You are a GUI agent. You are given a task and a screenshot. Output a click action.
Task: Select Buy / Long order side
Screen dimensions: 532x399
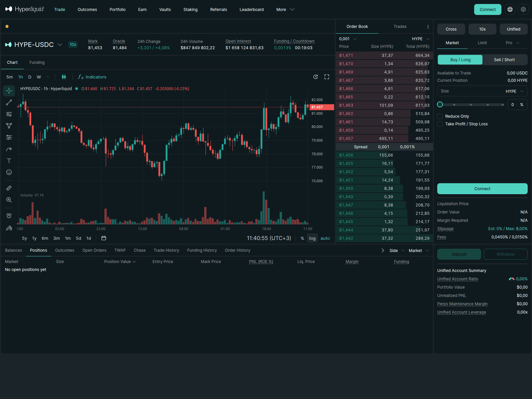click(460, 60)
